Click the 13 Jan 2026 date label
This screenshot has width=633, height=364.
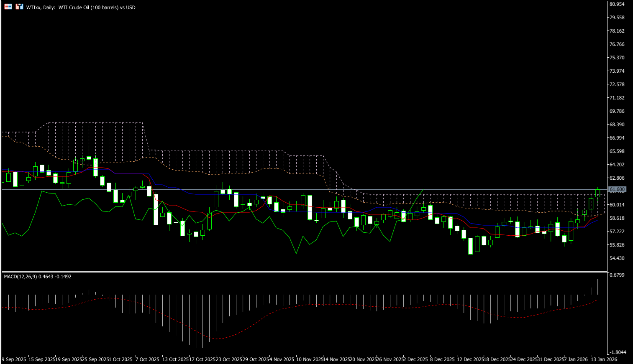tap(604, 359)
